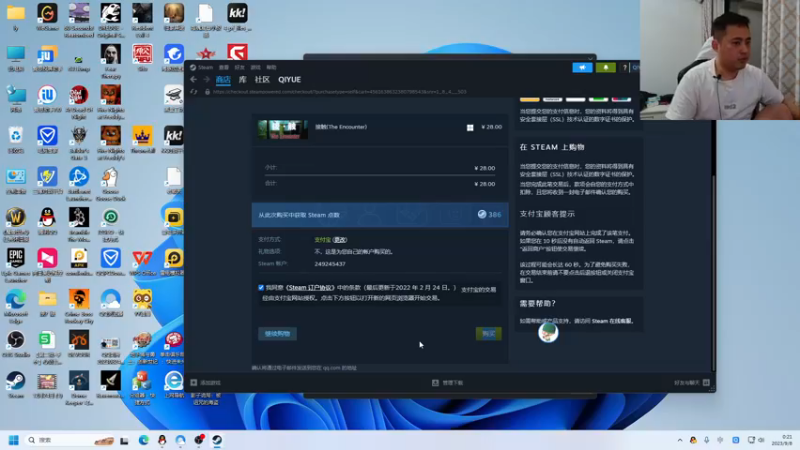This screenshot has width=800, height=450.
Task: Click Steam's forward navigation arrow
Action: 206,80
